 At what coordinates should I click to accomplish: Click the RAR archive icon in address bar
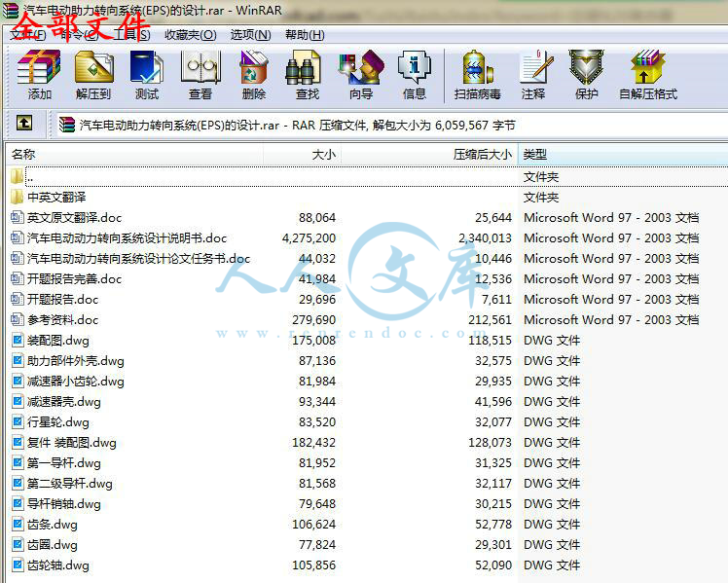(67, 125)
